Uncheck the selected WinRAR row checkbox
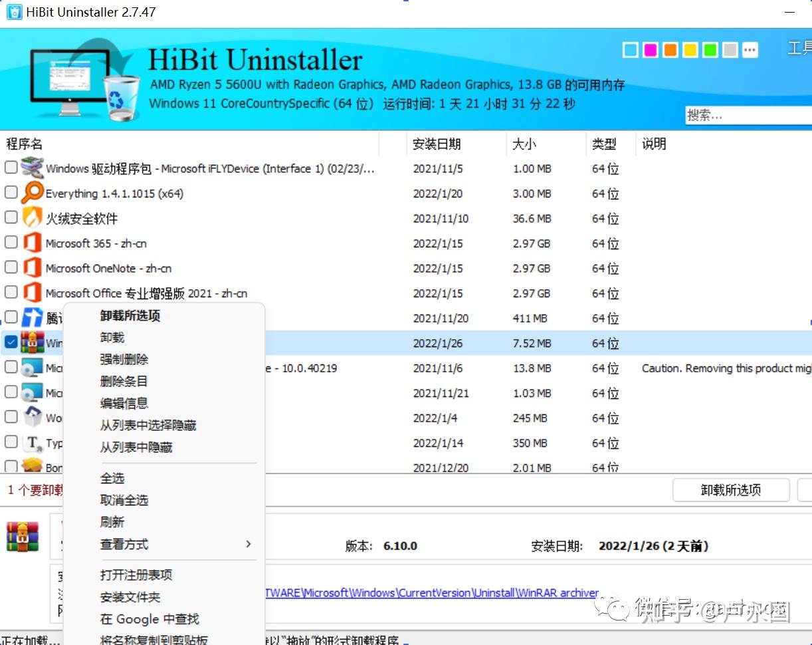 (x=11, y=342)
